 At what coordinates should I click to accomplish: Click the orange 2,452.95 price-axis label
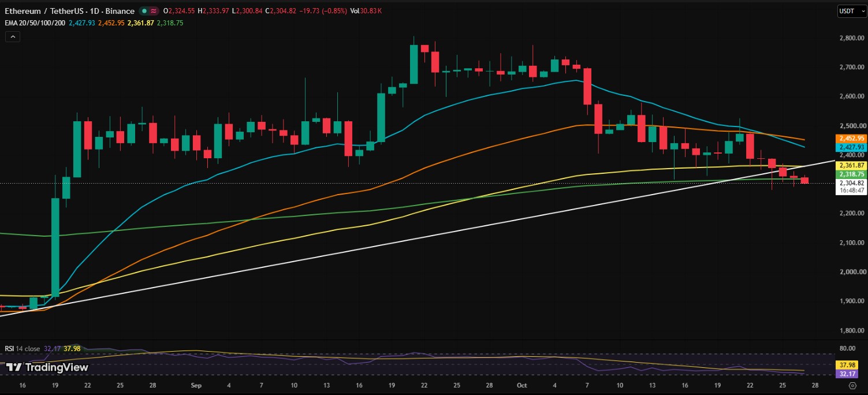(851, 139)
